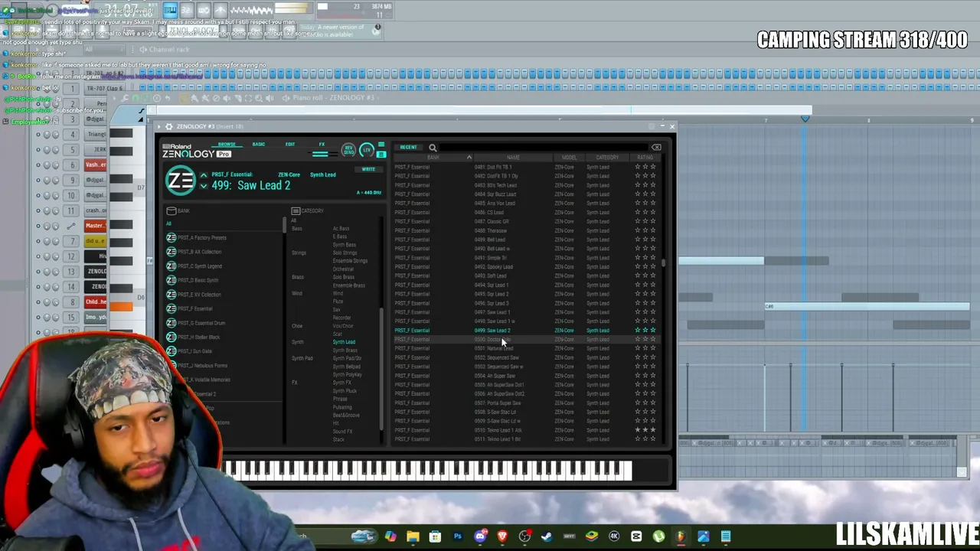Rate 0504 Ah Super Saw two stars
This screenshot has height=551, width=980.
point(645,376)
